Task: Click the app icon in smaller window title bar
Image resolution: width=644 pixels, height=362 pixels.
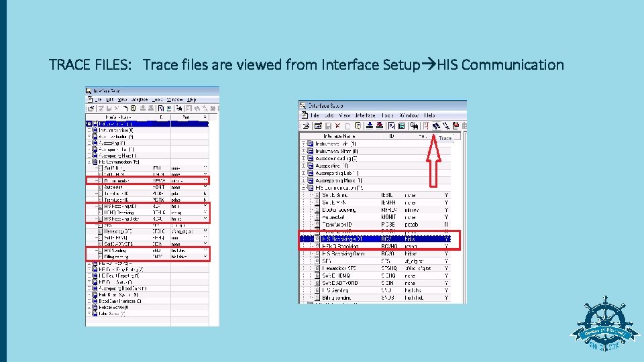Action: click(x=89, y=90)
